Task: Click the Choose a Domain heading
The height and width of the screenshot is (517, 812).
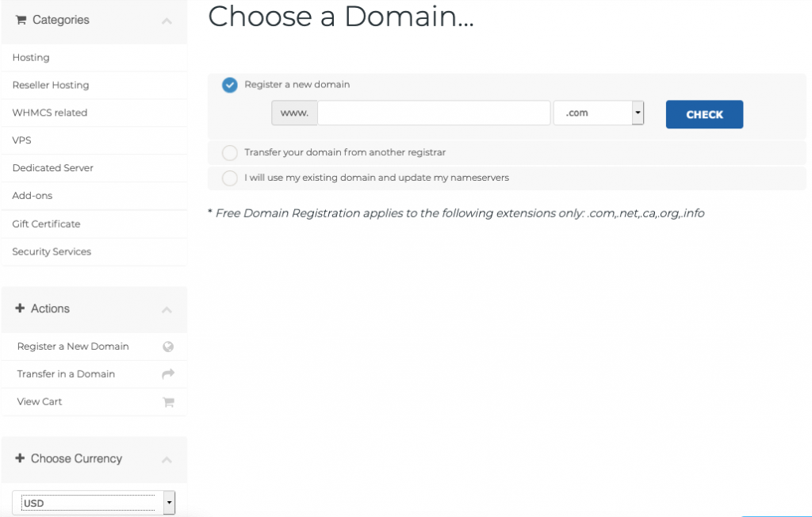Action: click(x=341, y=16)
